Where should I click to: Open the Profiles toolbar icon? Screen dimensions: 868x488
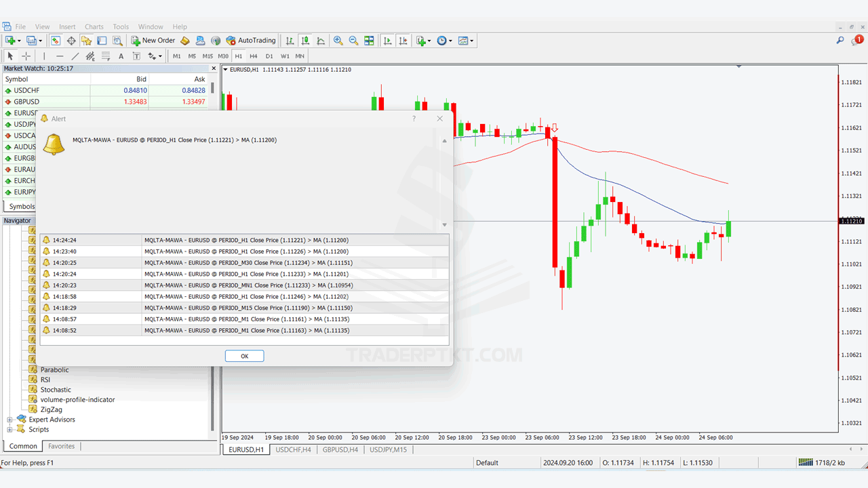click(31, 41)
